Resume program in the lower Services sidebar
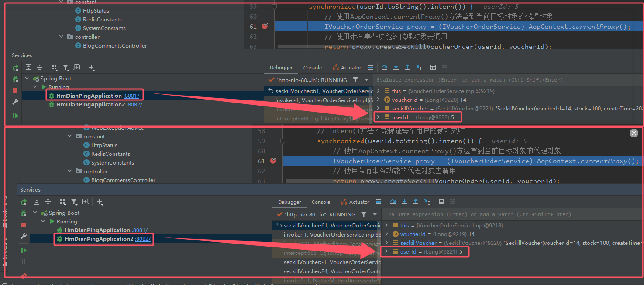 (24, 250)
